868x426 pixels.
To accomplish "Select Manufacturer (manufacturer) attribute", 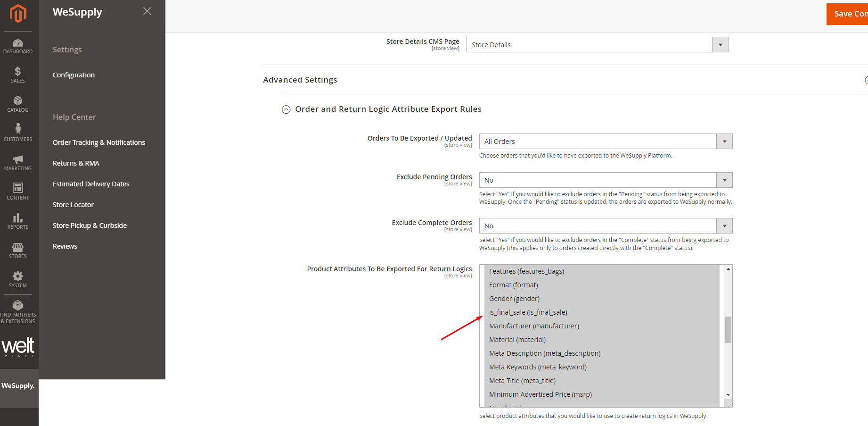I will point(602,326).
